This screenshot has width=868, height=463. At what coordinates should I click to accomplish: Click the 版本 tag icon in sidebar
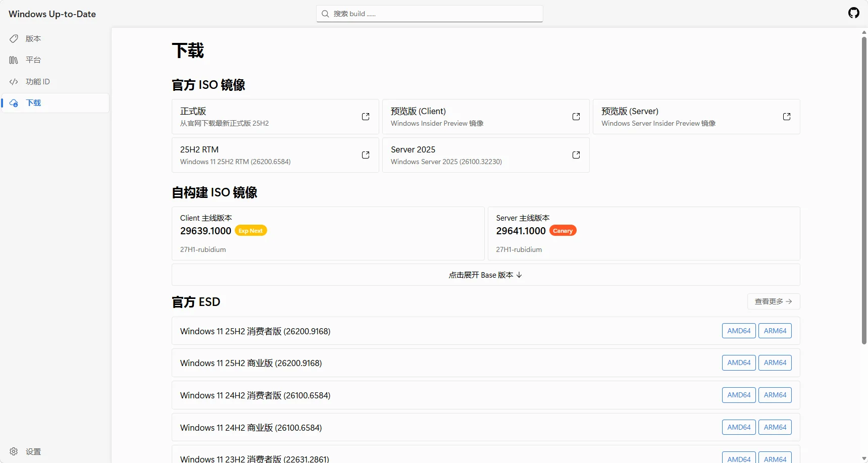click(14, 38)
